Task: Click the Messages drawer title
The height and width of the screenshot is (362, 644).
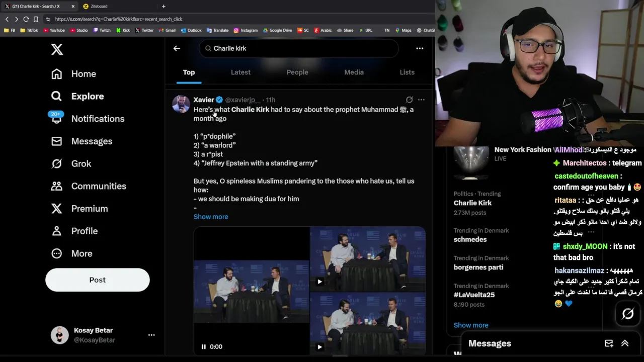Action: pyautogui.click(x=490, y=343)
